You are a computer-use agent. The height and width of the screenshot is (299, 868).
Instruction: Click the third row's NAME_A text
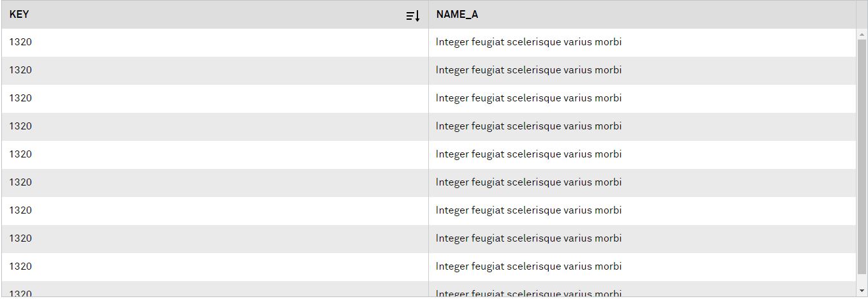(x=528, y=98)
